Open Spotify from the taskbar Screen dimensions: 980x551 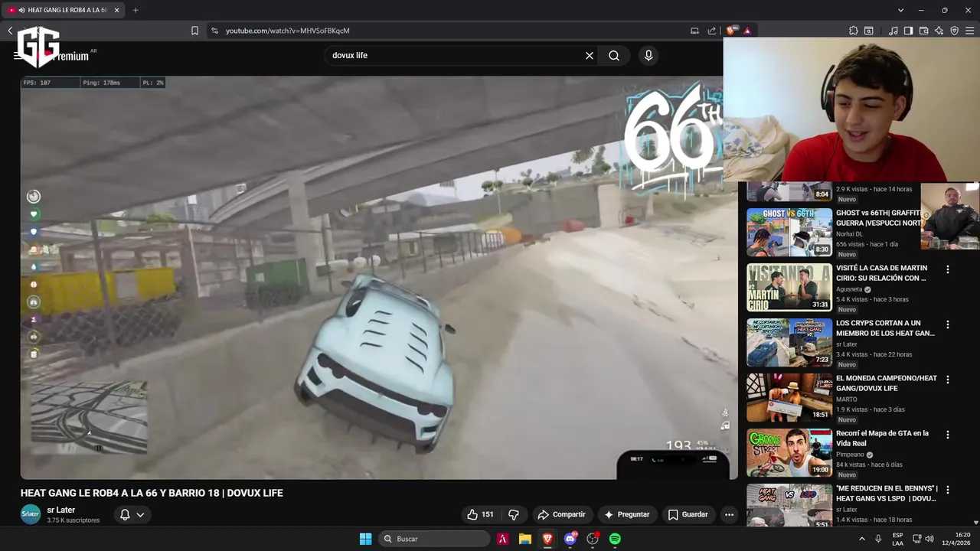pyautogui.click(x=615, y=539)
